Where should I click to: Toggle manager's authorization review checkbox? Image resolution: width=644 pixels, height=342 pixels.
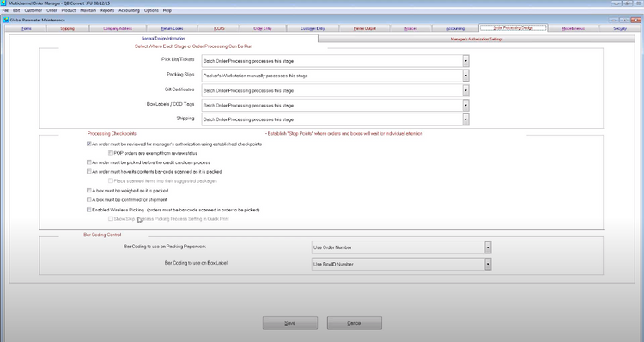88,144
